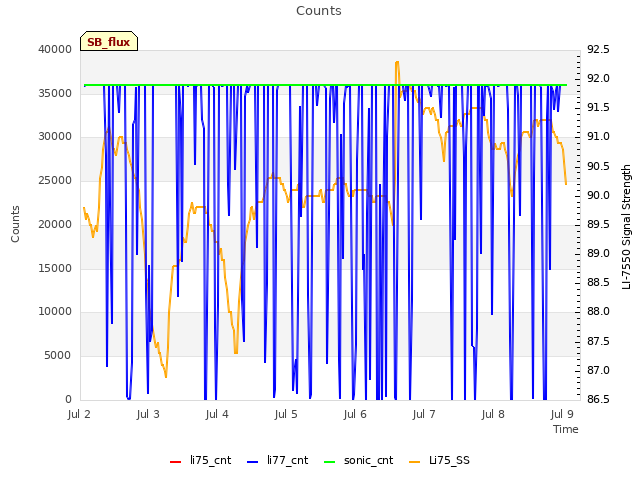
Task: Click the '89.0' right axis tick value
Action: pos(598,253)
